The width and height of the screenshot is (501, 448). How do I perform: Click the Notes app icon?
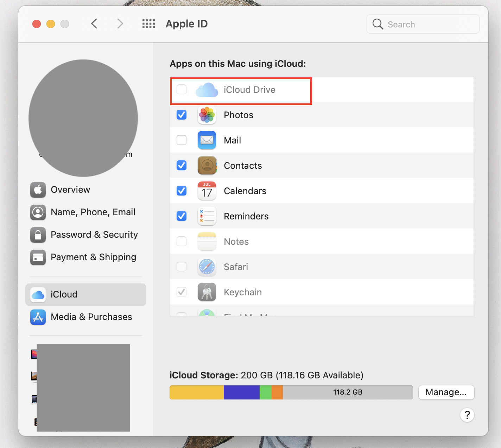click(207, 242)
